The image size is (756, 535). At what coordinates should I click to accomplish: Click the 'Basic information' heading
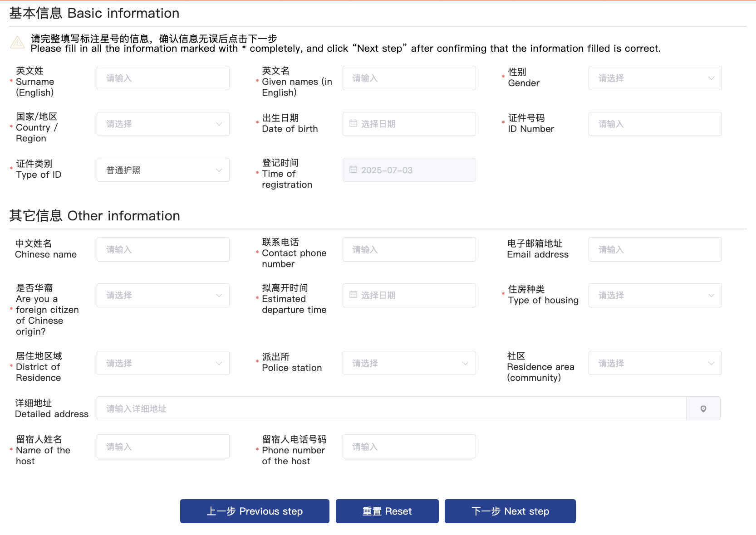tap(94, 13)
